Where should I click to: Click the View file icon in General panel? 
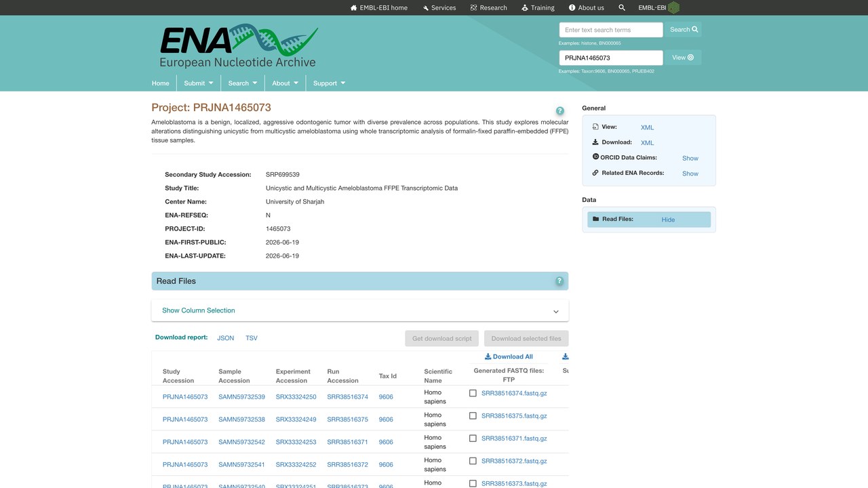point(595,127)
